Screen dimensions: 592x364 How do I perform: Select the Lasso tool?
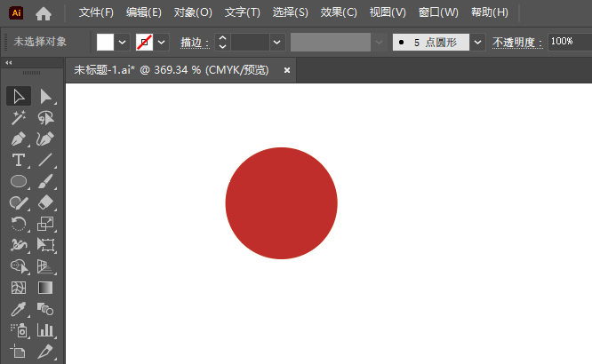[x=46, y=118]
